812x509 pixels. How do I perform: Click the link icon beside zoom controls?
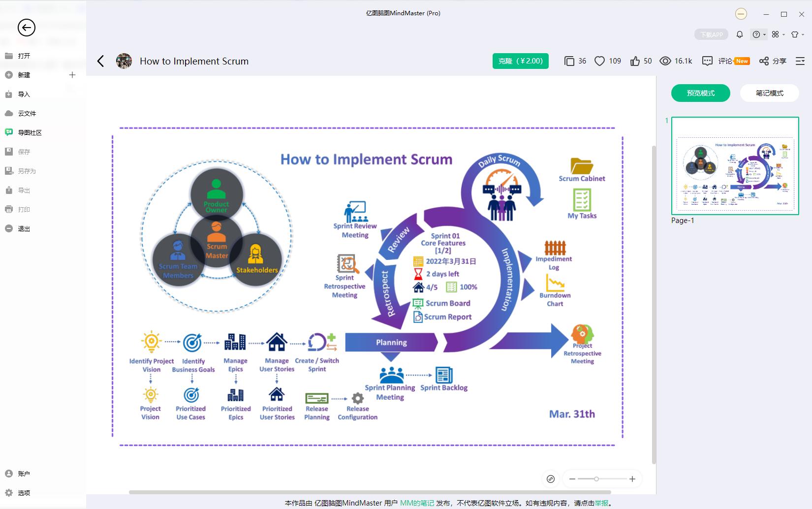[551, 479]
